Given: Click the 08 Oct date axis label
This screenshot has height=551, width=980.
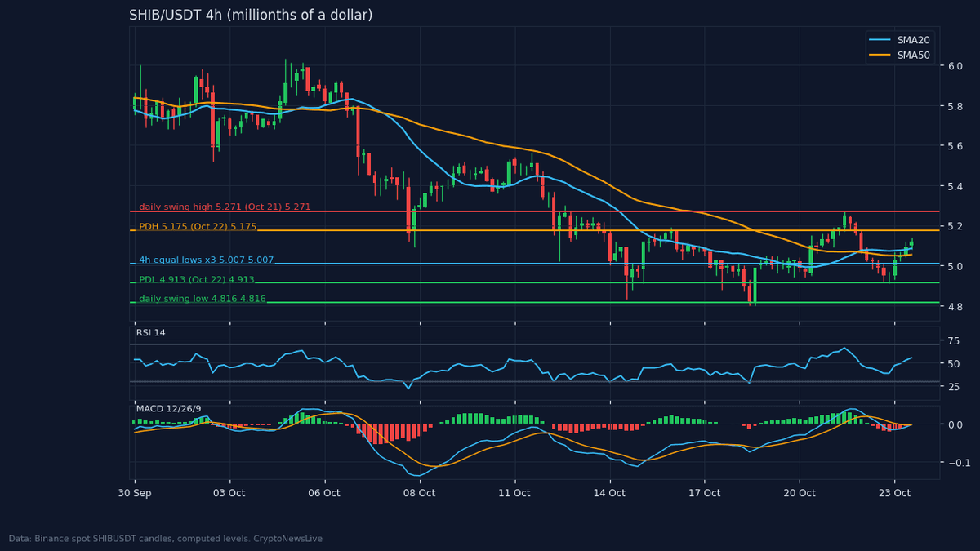Looking at the screenshot, I should [x=420, y=493].
